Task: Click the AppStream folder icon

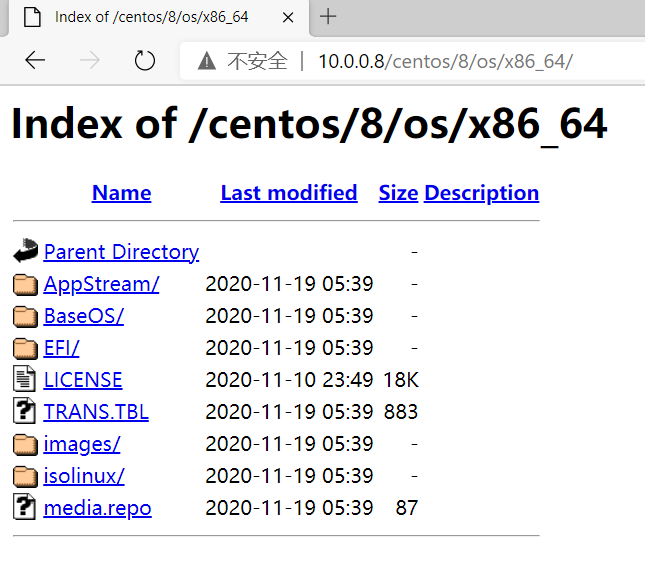Action: pos(25,284)
